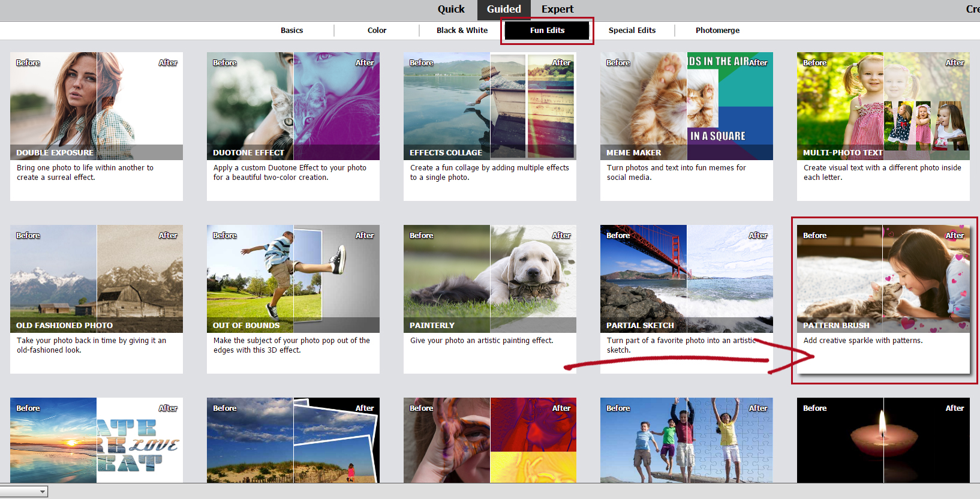Screen dimensions: 980x499
Task: Open the Color category
Action: click(377, 30)
